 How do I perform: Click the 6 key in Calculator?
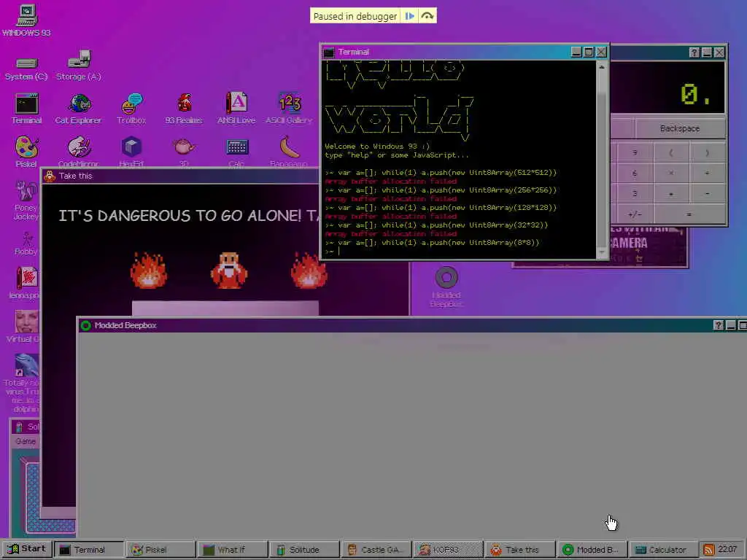click(634, 174)
